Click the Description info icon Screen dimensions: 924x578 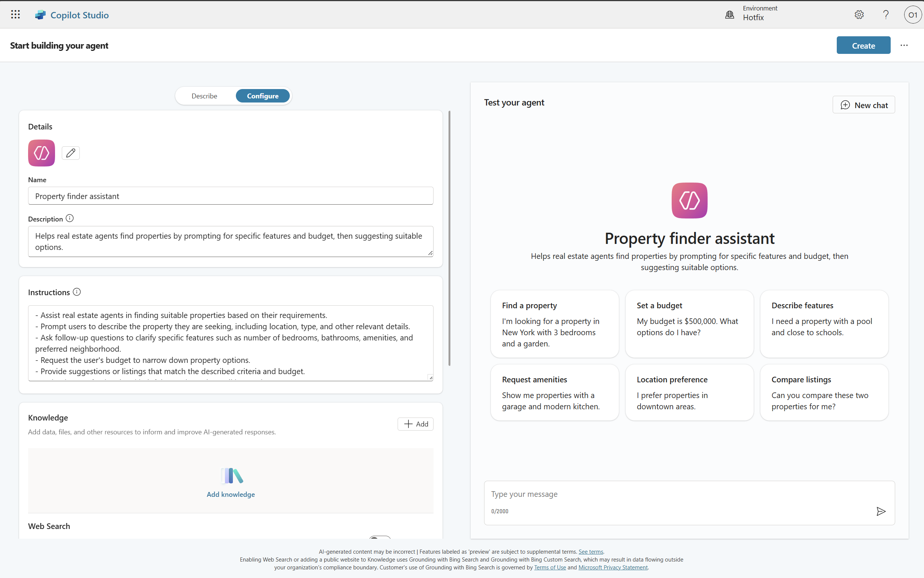click(x=70, y=218)
